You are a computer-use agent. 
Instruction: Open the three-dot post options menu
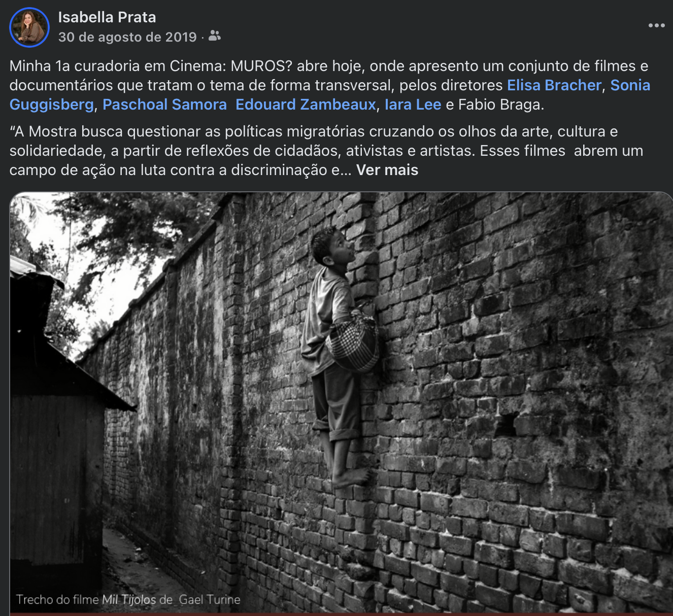pyautogui.click(x=656, y=25)
